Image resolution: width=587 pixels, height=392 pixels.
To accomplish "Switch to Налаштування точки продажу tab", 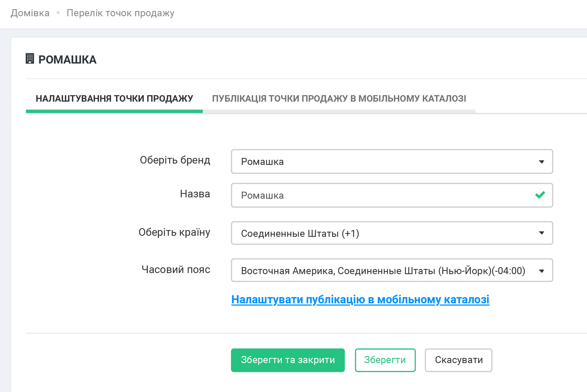I will [114, 99].
